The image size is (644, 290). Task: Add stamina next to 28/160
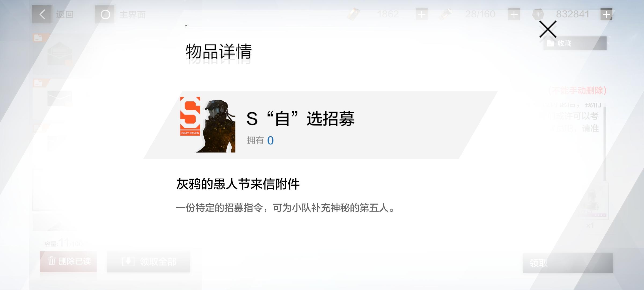pyautogui.click(x=514, y=14)
